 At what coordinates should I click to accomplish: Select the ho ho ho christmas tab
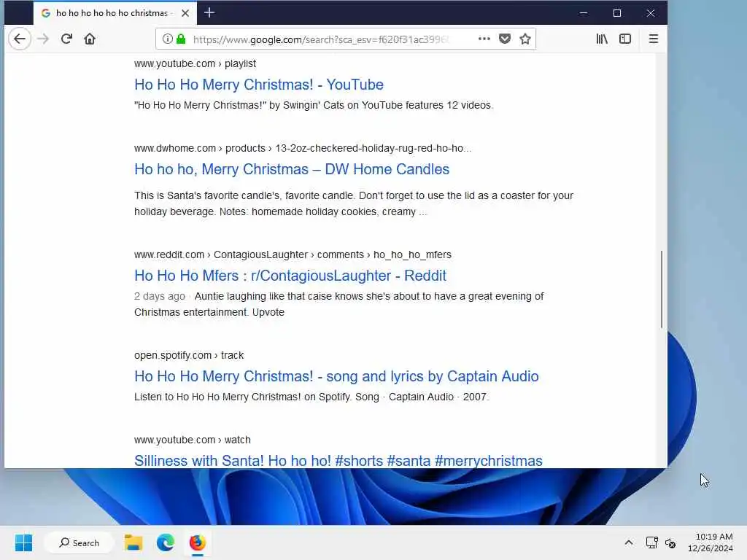point(115,13)
